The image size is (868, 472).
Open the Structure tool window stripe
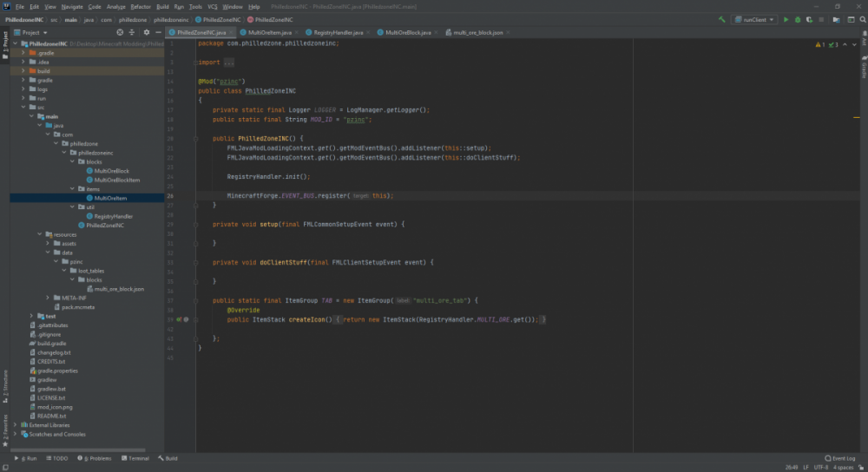coord(5,386)
